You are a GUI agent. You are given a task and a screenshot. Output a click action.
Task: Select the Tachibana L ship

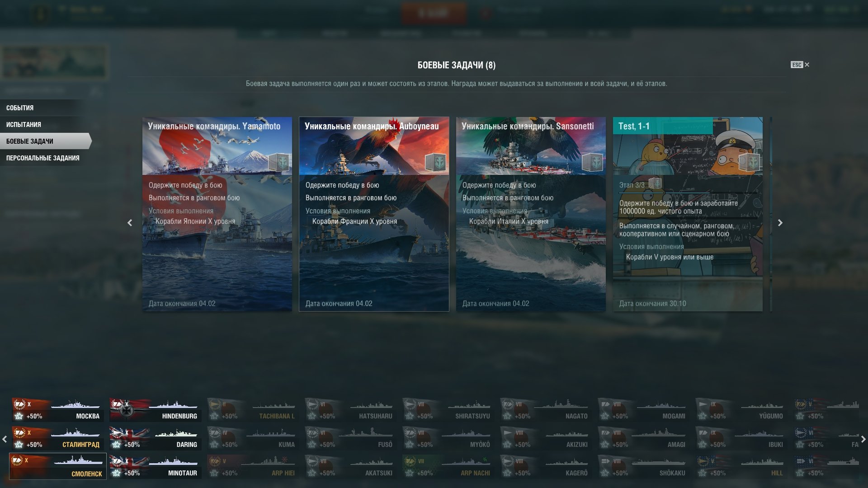(x=253, y=410)
